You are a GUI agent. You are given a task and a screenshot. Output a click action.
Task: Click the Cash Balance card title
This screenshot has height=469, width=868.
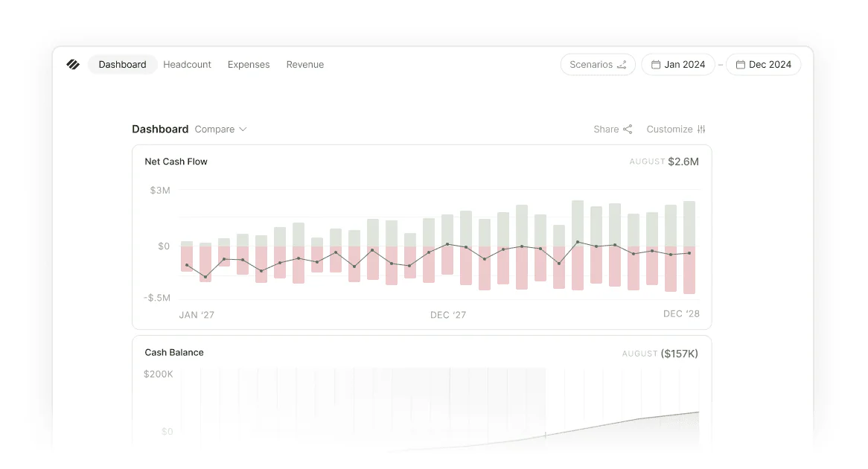click(173, 353)
